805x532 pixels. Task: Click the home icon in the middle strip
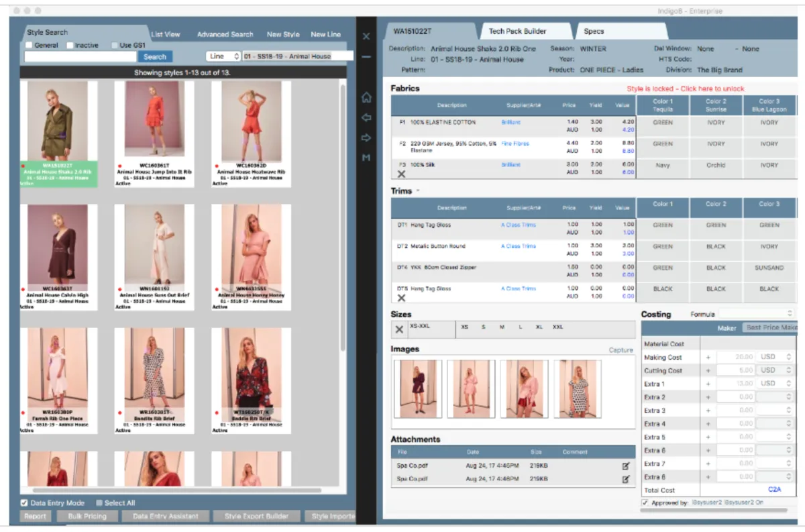tap(366, 98)
